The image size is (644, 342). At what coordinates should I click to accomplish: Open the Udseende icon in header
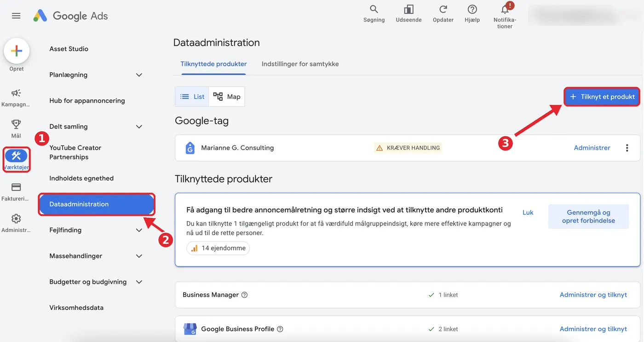pos(408,9)
